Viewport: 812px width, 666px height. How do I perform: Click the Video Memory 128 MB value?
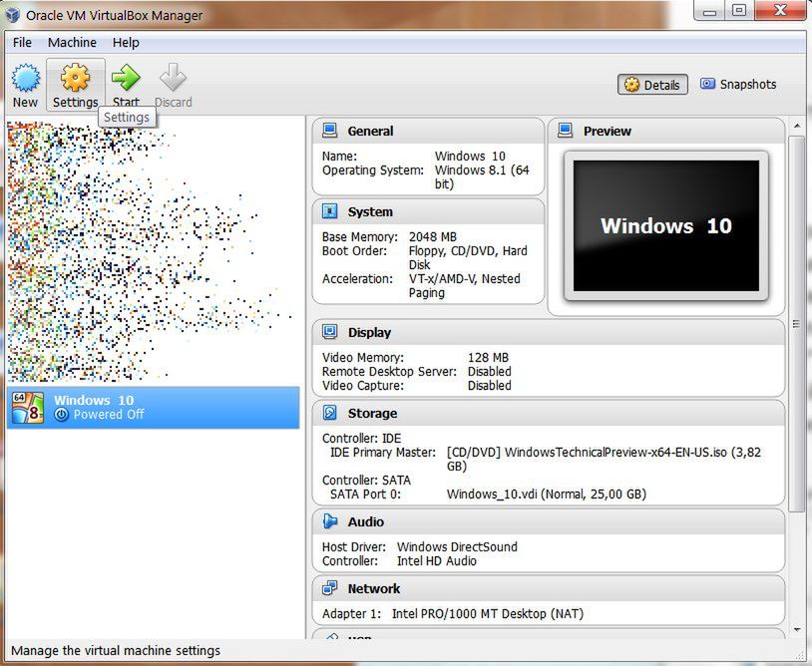click(x=488, y=358)
